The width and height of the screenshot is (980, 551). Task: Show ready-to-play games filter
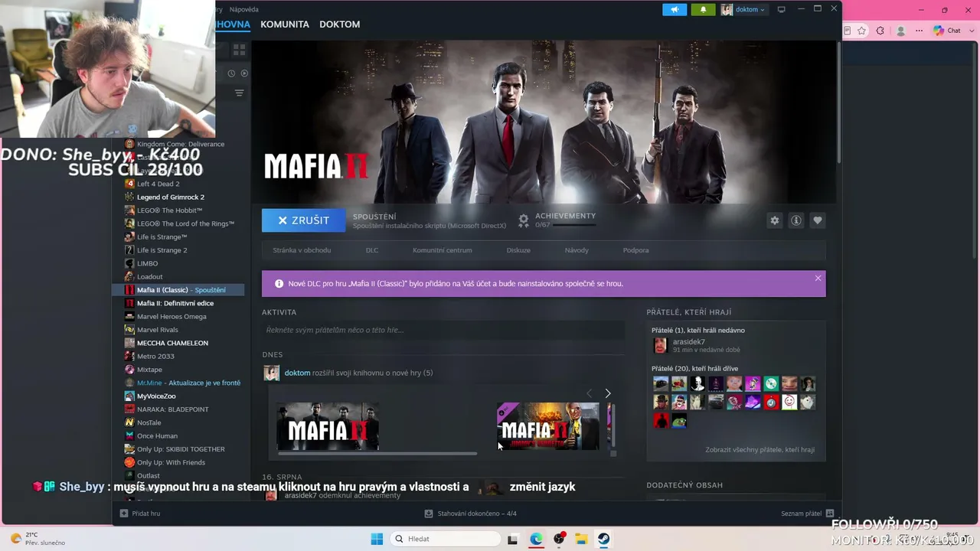click(x=244, y=73)
